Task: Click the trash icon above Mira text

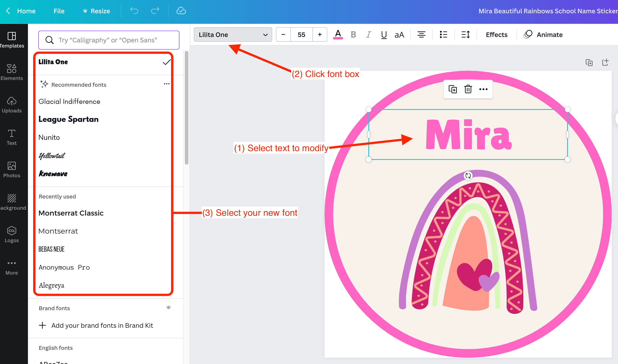Action: click(468, 89)
